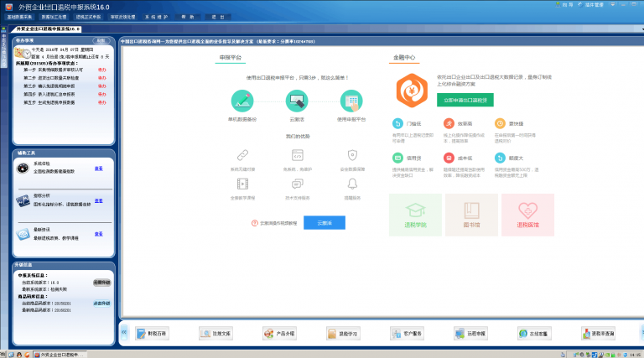Click the green 立即申请出口退税贷 button
The height and width of the screenshot is (358, 644).
pyautogui.click(x=464, y=100)
